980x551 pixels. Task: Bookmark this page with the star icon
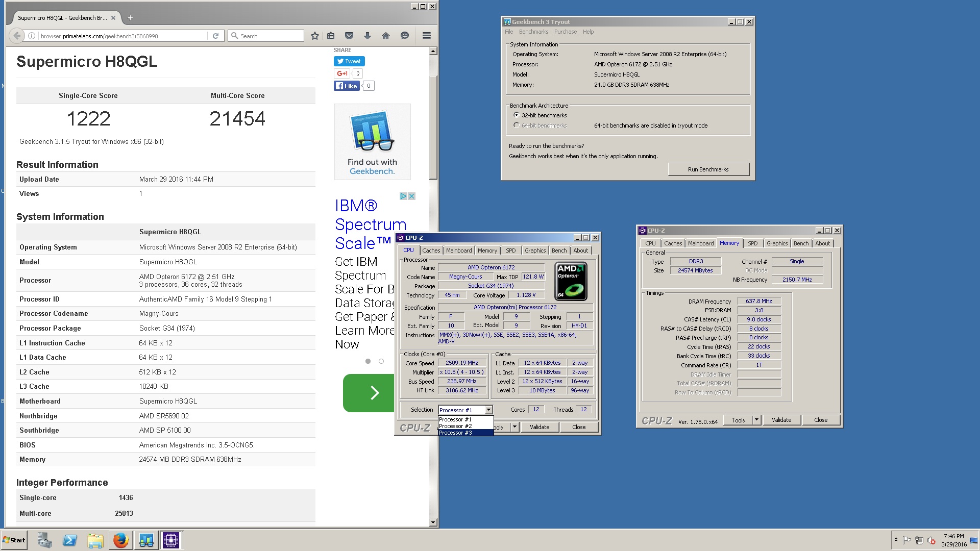pos(315,36)
